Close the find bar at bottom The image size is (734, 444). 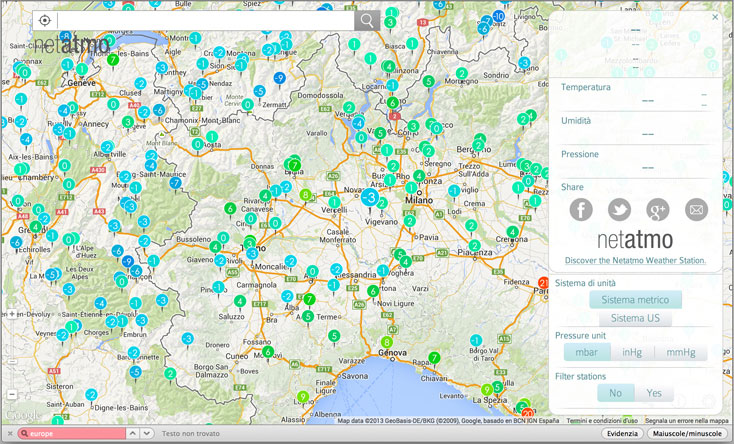[8, 434]
